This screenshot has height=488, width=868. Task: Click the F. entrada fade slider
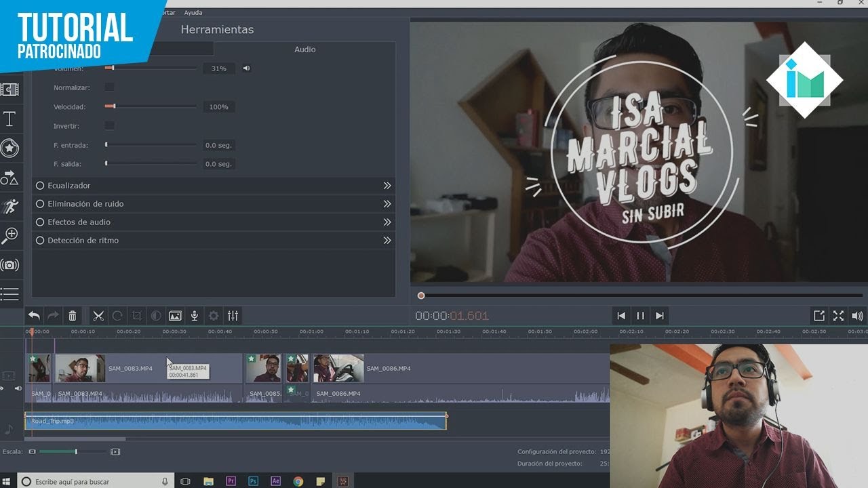coord(151,145)
